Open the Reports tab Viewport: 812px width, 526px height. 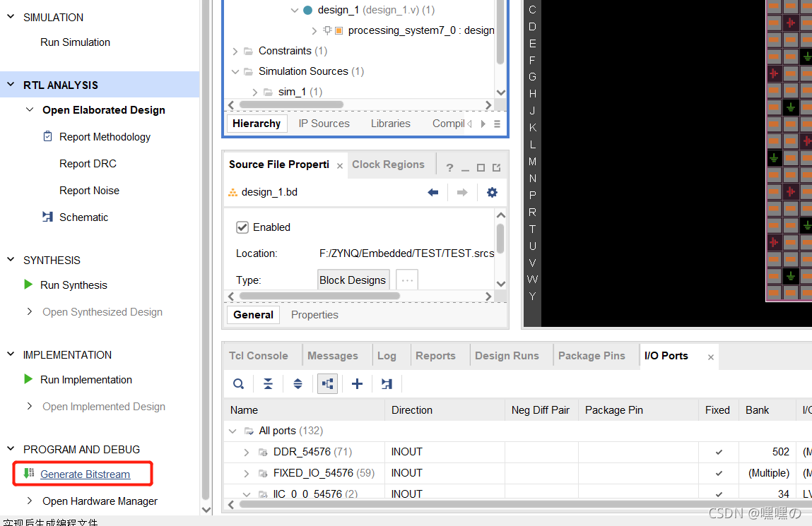(435, 356)
